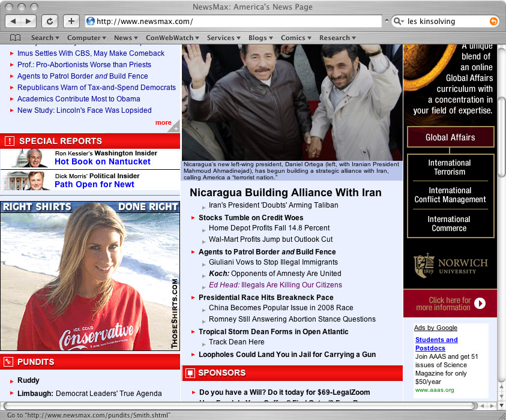The image size is (506, 420).
Task: Open the magnifier search-engine menu icon
Action: point(399,21)
